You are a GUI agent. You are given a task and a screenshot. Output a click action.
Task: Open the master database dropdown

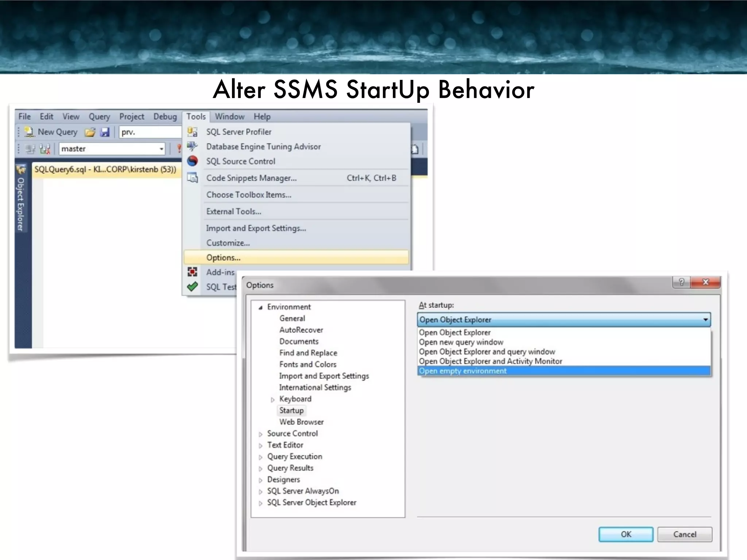[161, 149]
